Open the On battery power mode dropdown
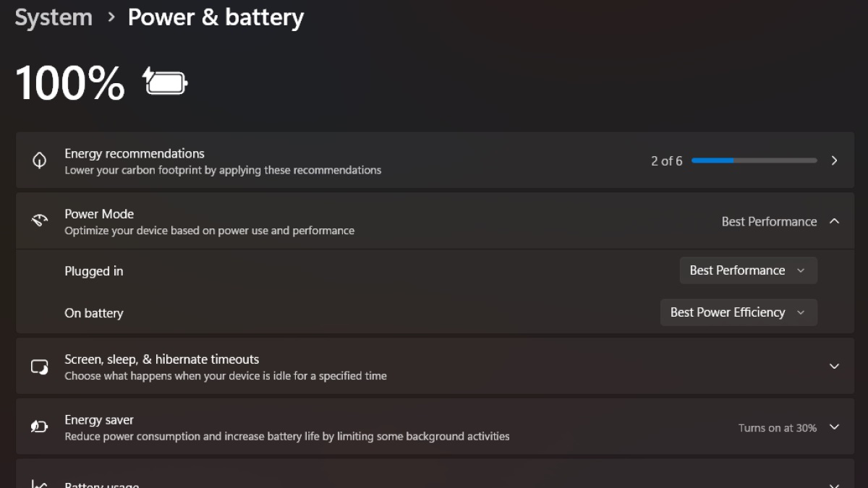868x488 pixels. [x=739, y=312]
